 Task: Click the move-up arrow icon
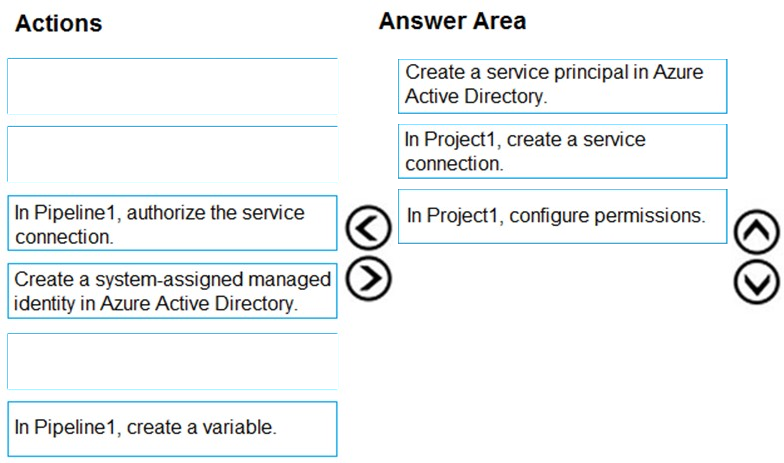(756, 232)
